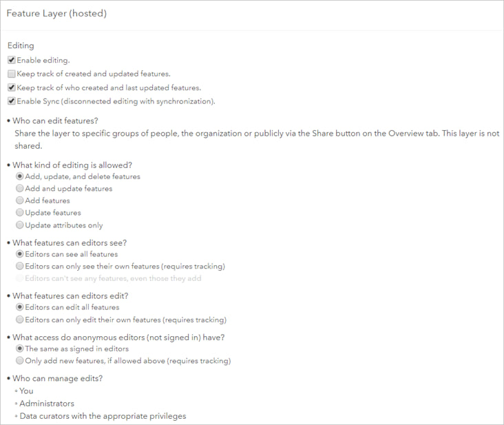
Task: Check Keep track of created and updated features
Action: [x=12, y=74]
